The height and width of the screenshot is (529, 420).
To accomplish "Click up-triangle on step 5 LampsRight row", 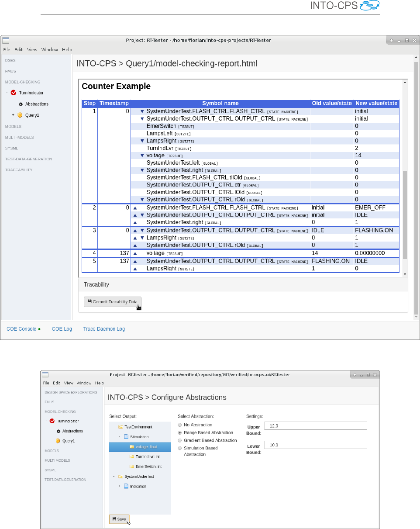I will [x=135, y=269].
